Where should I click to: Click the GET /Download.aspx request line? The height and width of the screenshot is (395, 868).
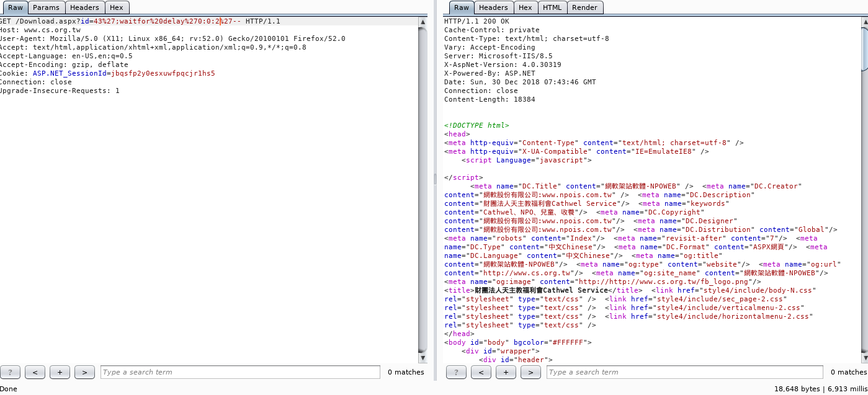[140, 21]
